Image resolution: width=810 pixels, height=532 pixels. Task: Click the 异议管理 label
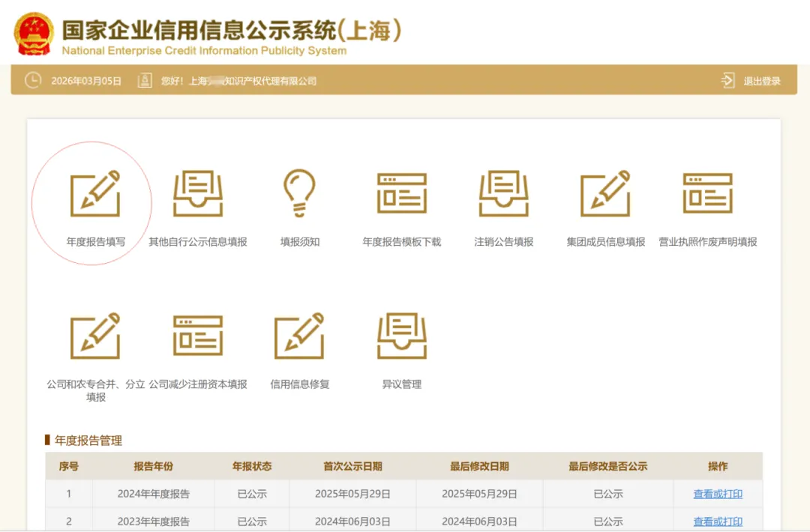point(402,384)
